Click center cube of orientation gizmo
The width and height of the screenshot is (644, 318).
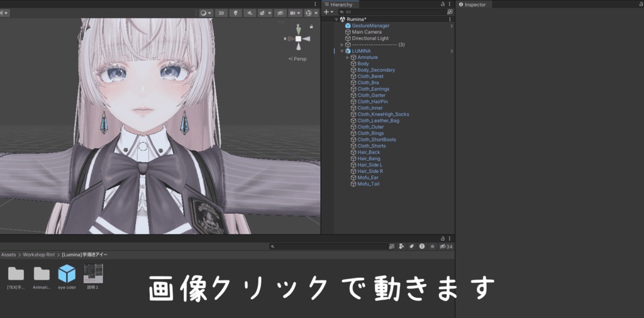299,38
